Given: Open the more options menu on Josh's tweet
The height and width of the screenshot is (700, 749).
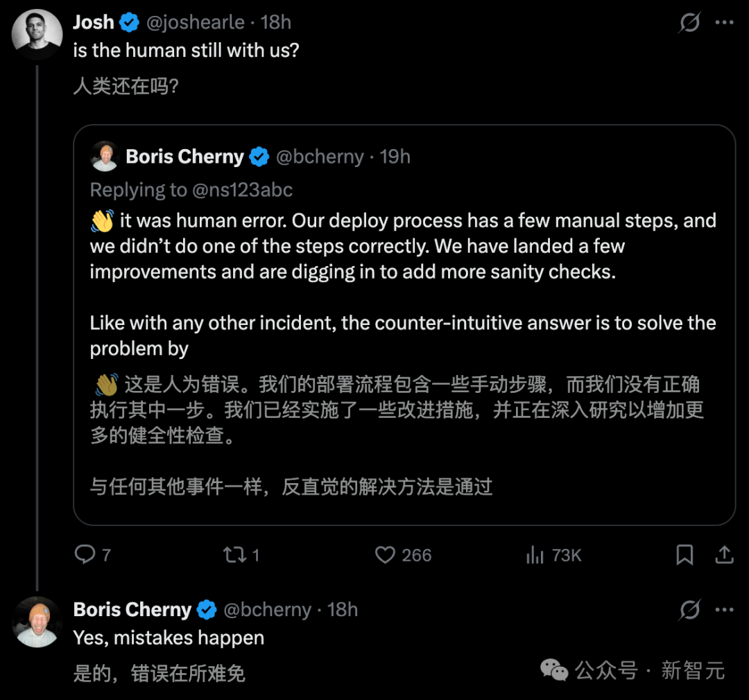Looking at the screenshot, I should [x=725, y=22].
